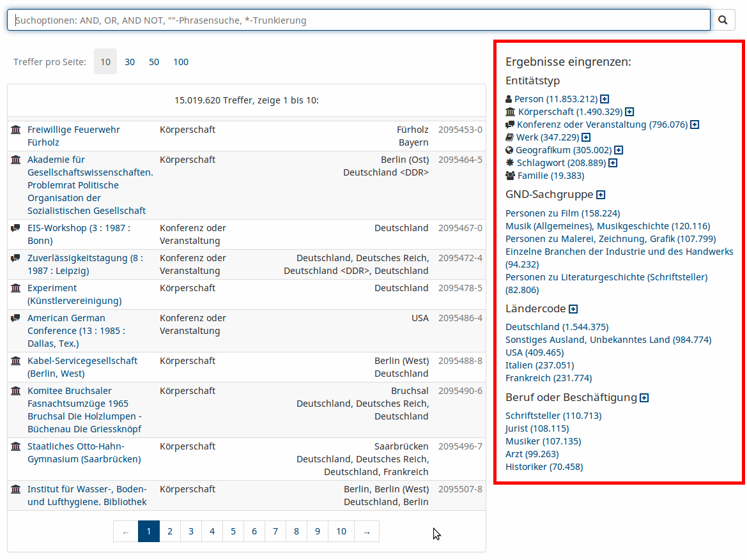
Task: Click the plus icon beside Schlagwort facet
Action: point(613,163)
